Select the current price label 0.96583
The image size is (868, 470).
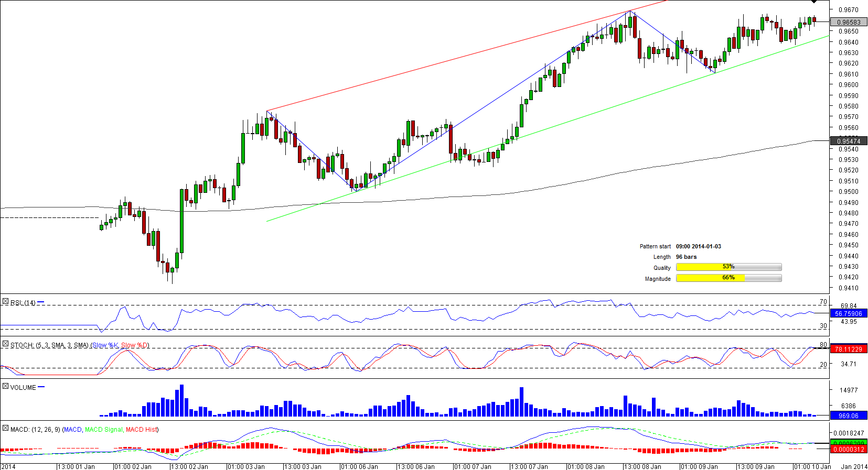coord(848,22)
